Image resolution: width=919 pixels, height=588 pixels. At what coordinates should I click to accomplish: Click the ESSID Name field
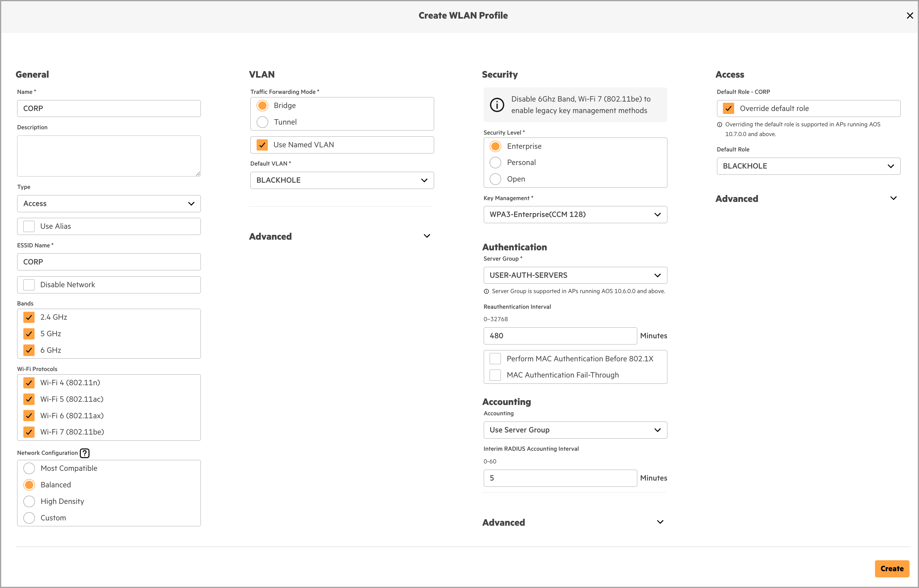(x=109, y=262)
